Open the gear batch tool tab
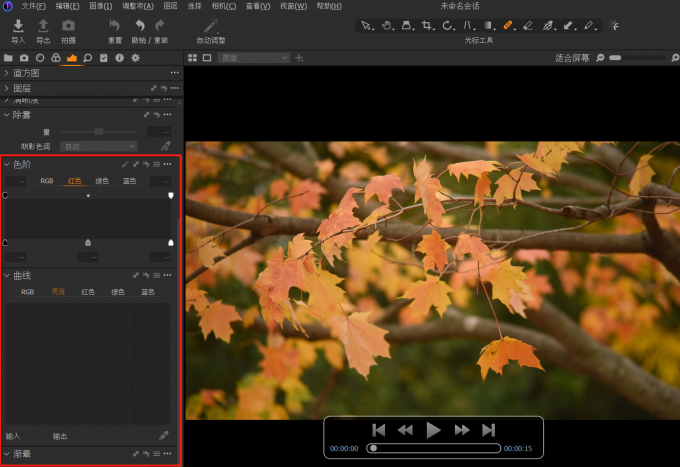 (x=135, y=58)
